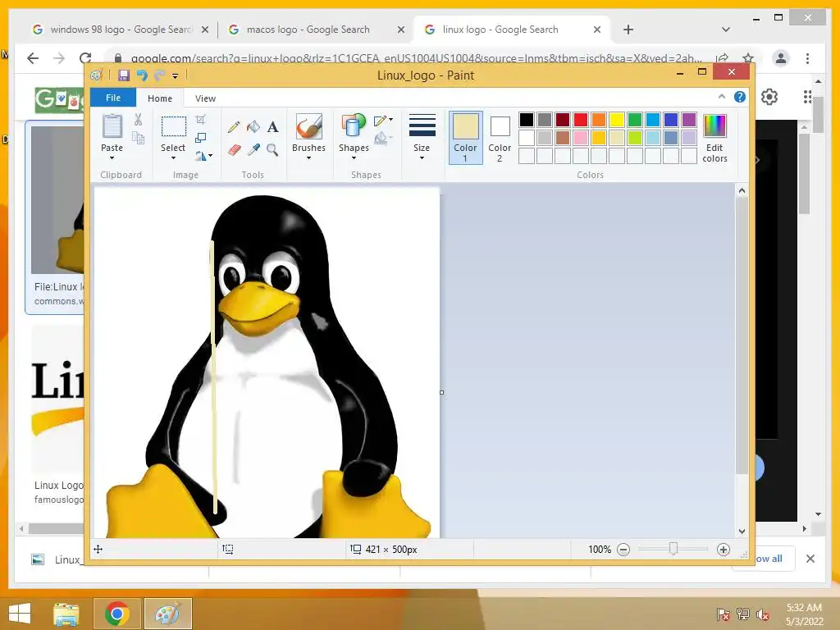The image size is (840, 630).
Task: Switch to the Home ribbon tab
Action: tap(160, 98)
